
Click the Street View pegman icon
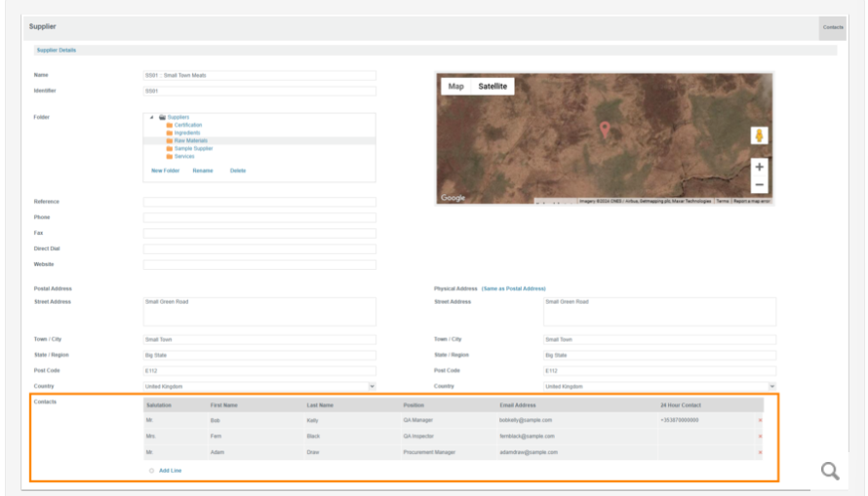pyautogui.click(x=760, y=136)
